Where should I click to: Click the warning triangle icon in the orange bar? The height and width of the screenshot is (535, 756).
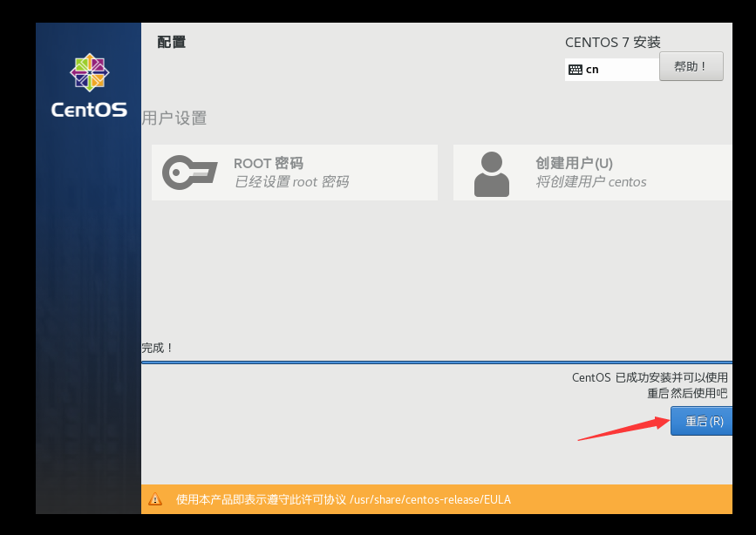155,499
